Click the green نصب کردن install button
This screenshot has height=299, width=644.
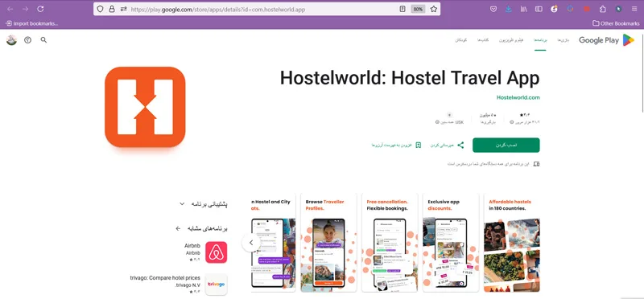point(506,145)
